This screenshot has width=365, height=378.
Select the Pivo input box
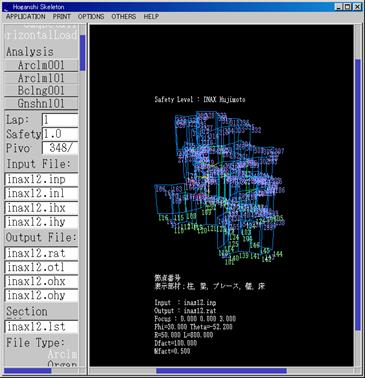pyautogui.click(x=60, y=148)
